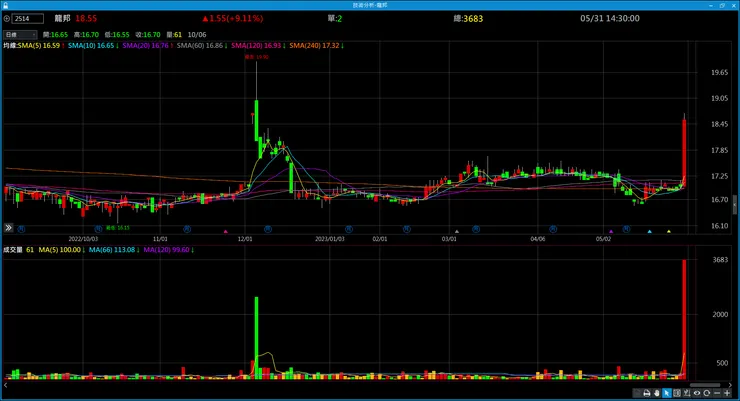Click the refresh chart icon
Screen dimensions: 740x401
tap(706, 393)
